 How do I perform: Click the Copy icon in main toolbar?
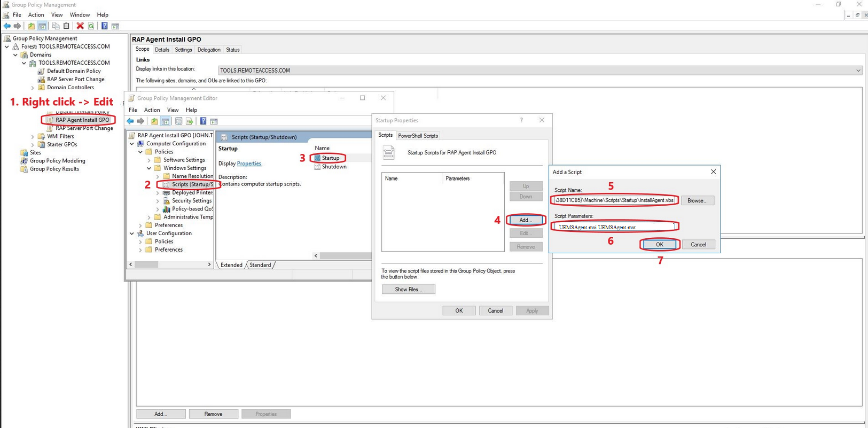[x=56, y=26]
